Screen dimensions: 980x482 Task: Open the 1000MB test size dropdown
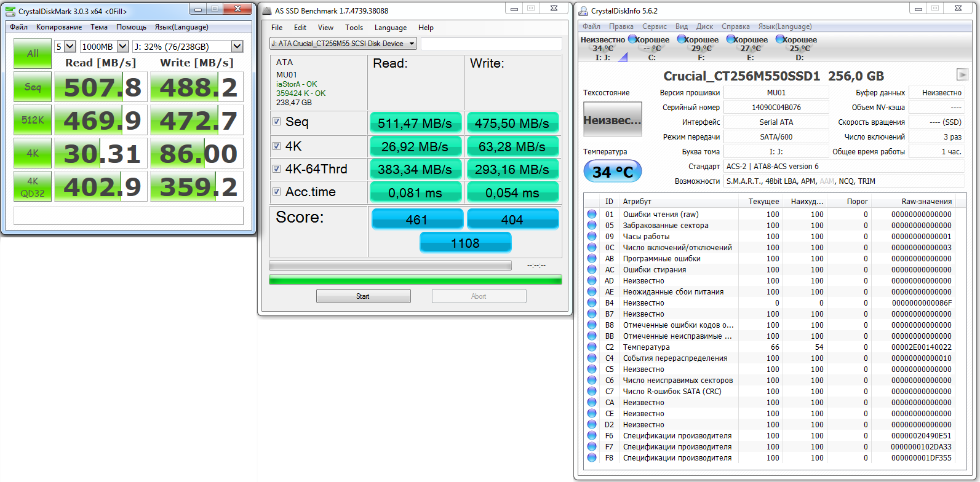[105, 47]
